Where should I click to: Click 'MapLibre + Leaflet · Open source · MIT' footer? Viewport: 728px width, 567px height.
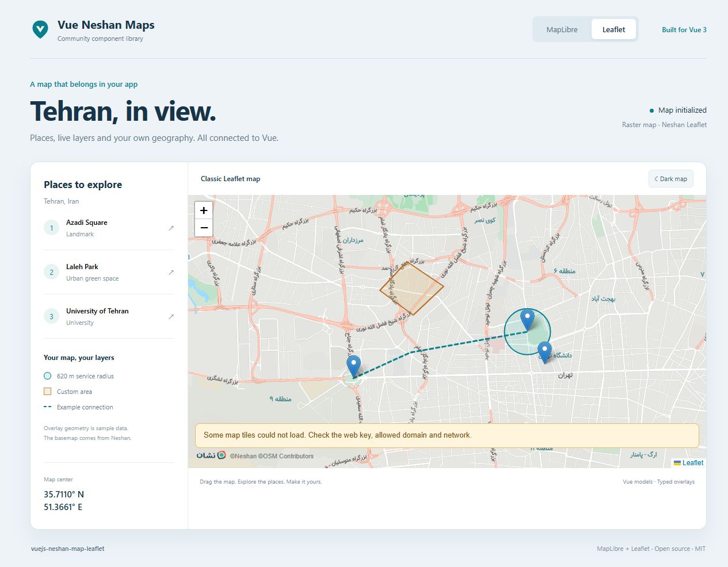(x=651, y=549)
